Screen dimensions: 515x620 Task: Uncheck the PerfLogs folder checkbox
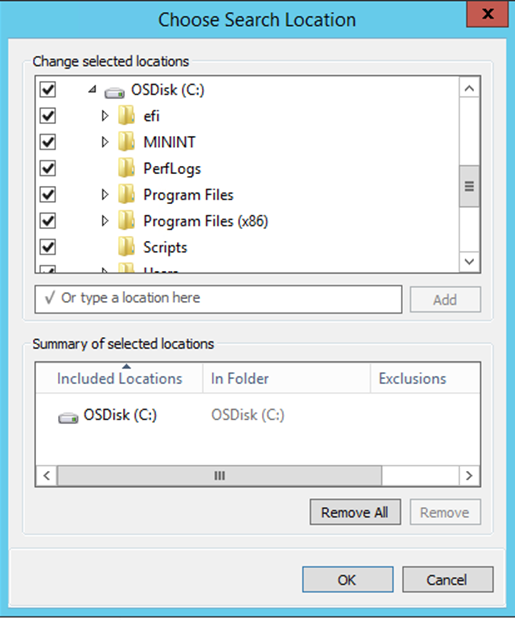[48, 168]
